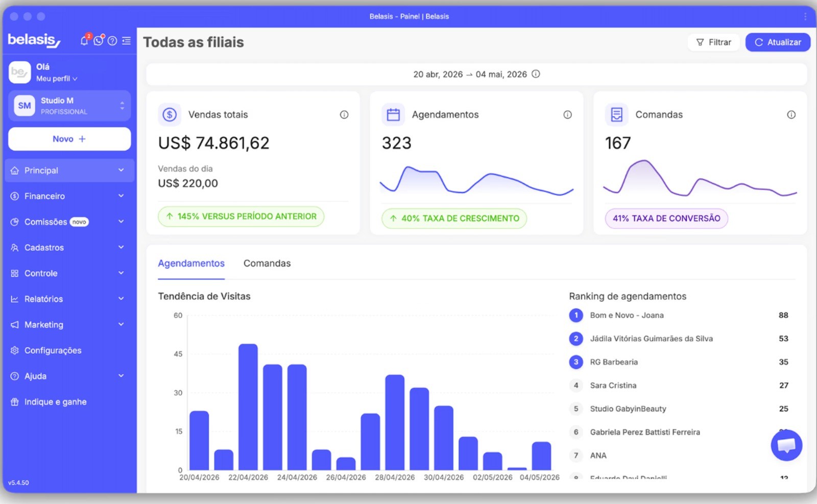
Task: Click the bar at 28/04/2026
Action: (395, 422)
